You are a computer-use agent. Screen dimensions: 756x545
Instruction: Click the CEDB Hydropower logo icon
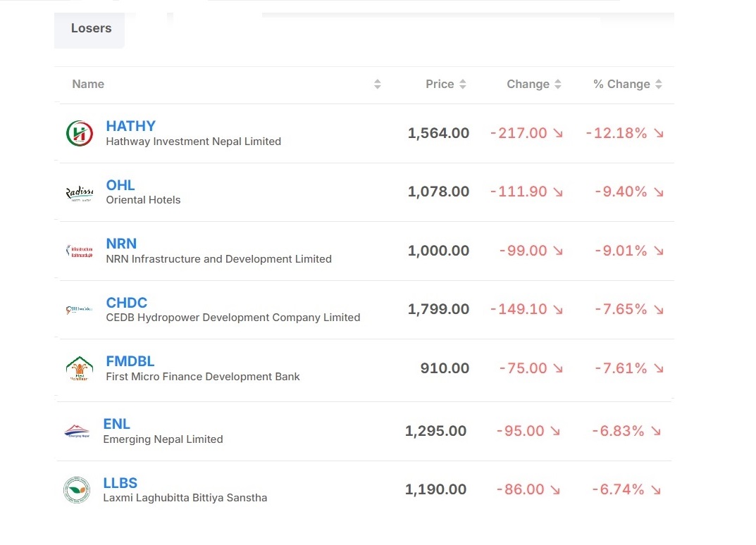[80, 309]
